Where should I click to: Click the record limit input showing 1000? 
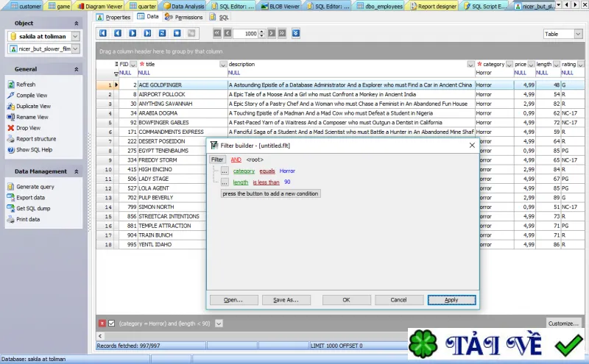pos(246,33)
